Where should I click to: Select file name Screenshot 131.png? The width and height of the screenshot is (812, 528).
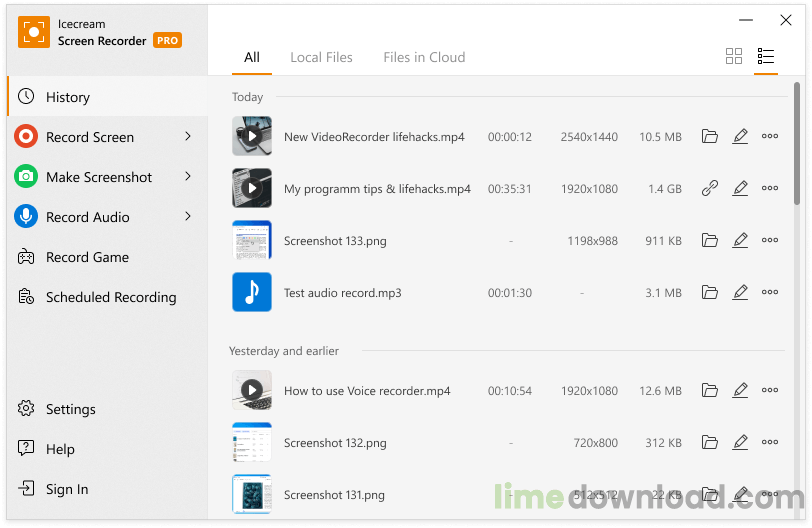pyautogui.click(x=334, y=495)
